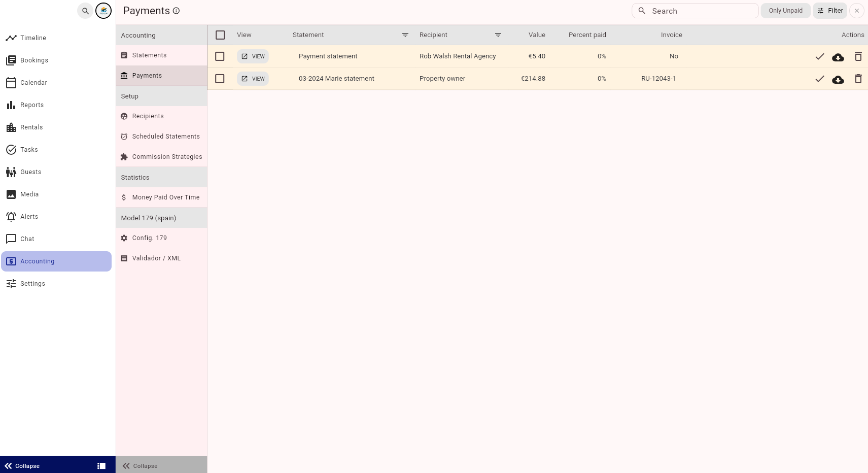868x473 pixels.
Task: Go to Tasks
Action: 56,150
